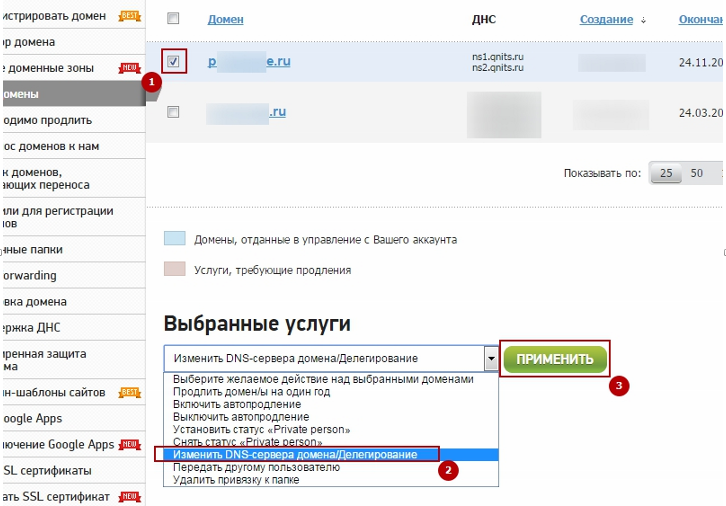This screenshot has width=726, height=506.
Task: Show 50 items per page
Action: [697, 174]
